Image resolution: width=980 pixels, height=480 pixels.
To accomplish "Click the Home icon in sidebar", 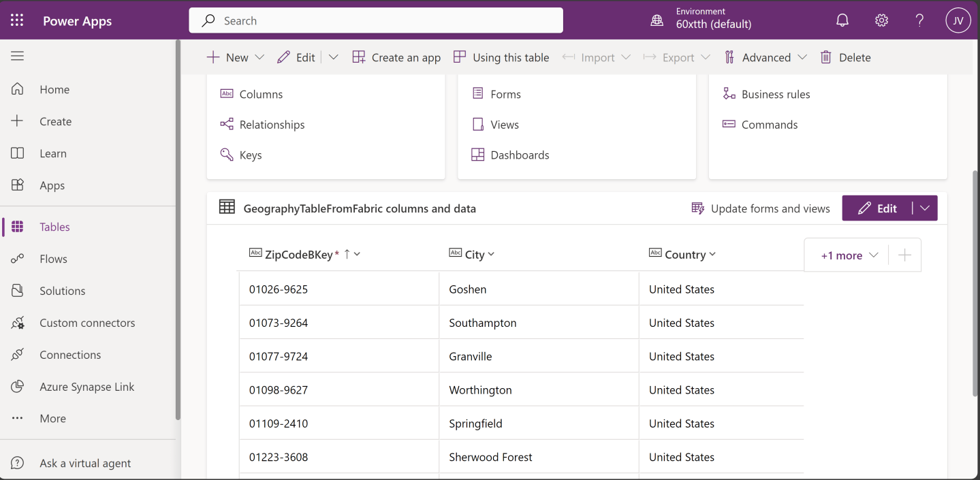I will tap(18, 89).
